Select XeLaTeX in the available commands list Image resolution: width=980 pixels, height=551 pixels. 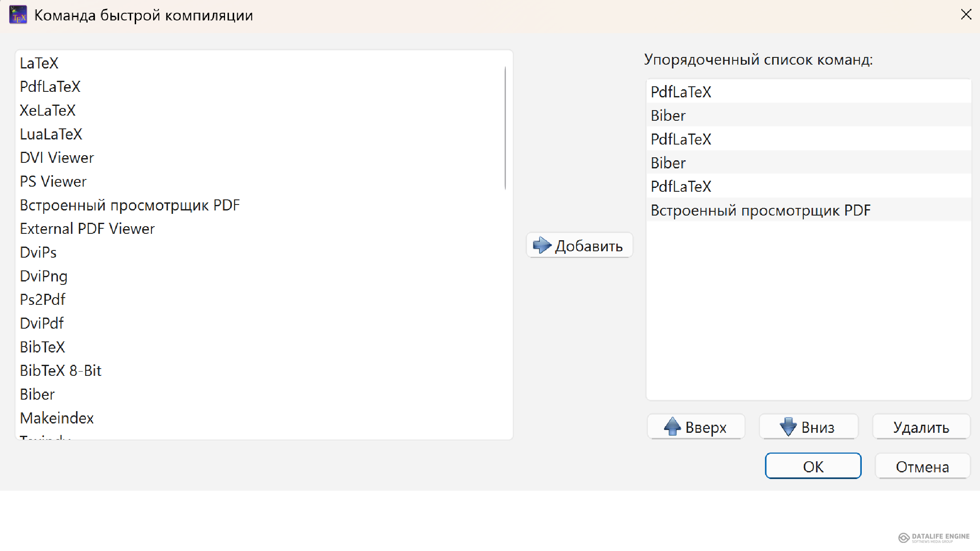[48, 111]
